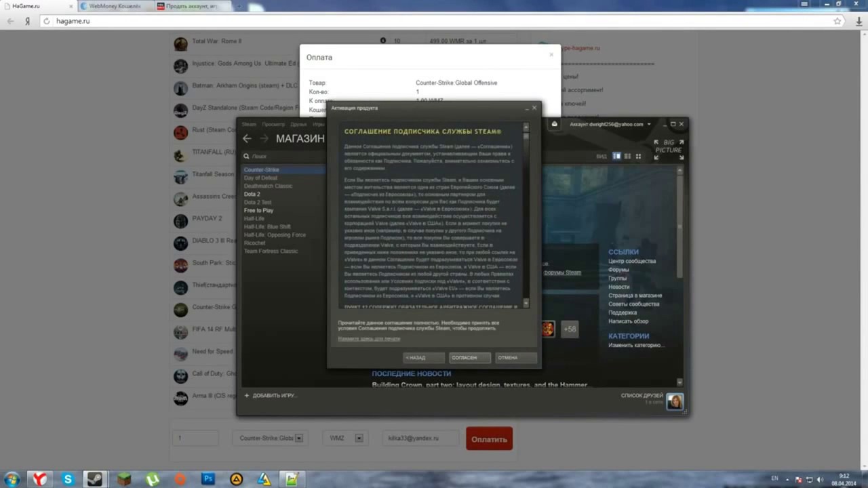Select Half-Life: Blue Shift in library
The width and height of the screenshot is (868, 488).
point(267,226)
